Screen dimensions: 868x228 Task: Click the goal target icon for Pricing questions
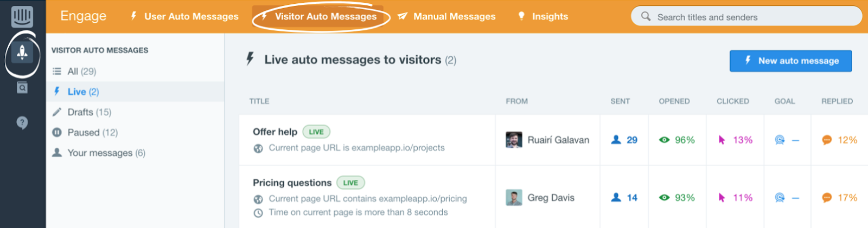tap(780, 198)
